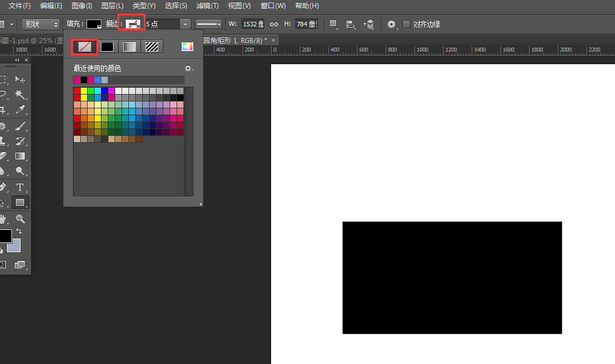Open the 编辑(E) menu
This screenshot has height=364, width=615.
[51, 6]
